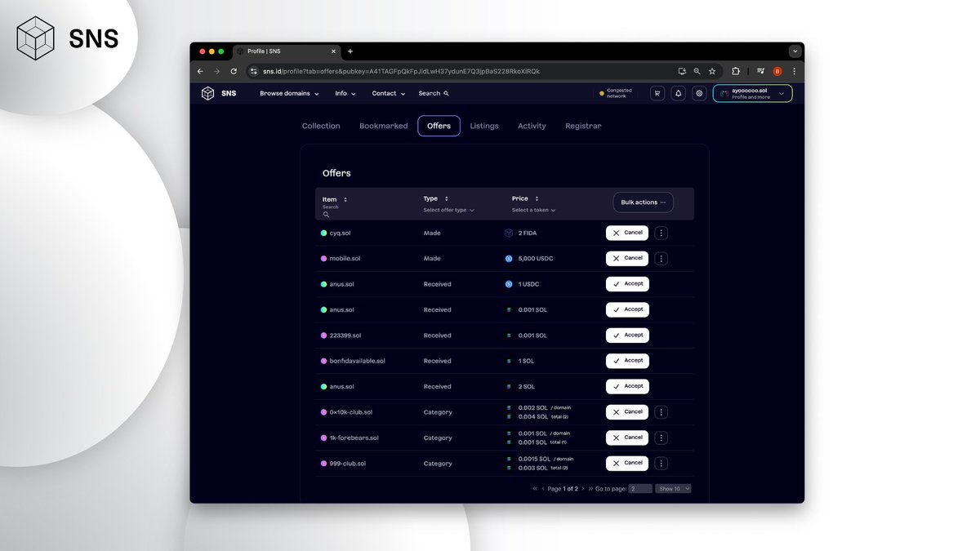Expand the Browse domains menu

pyautogui.click(x=289, y=93)
